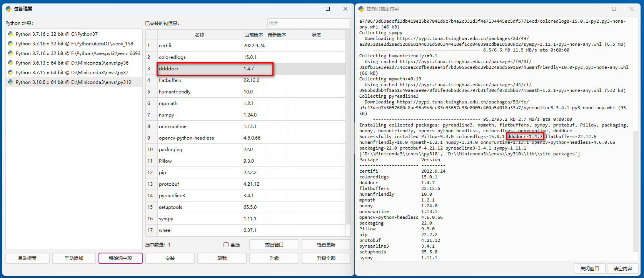Viewport: 644px width, 278px height.
Task: Click package manager window title icon
Action: [x=8, y=8]
